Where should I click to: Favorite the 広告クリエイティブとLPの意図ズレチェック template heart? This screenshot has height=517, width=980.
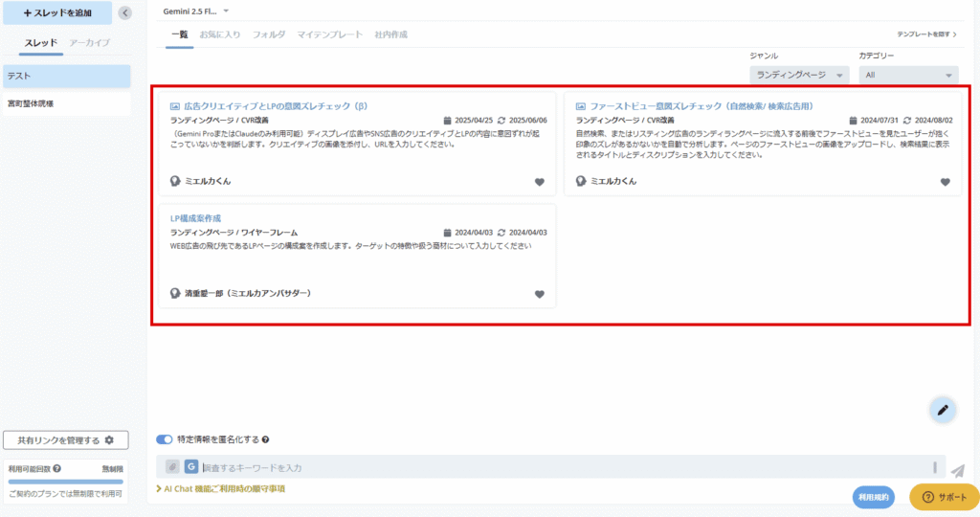[539, 182]
